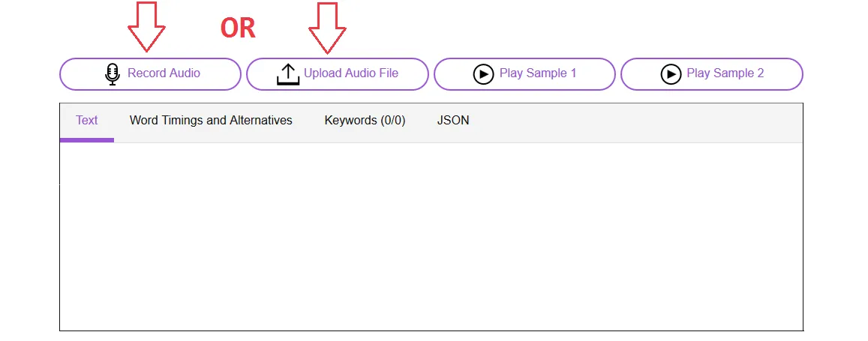Start recording with Record Audio button

pos(150,74)
